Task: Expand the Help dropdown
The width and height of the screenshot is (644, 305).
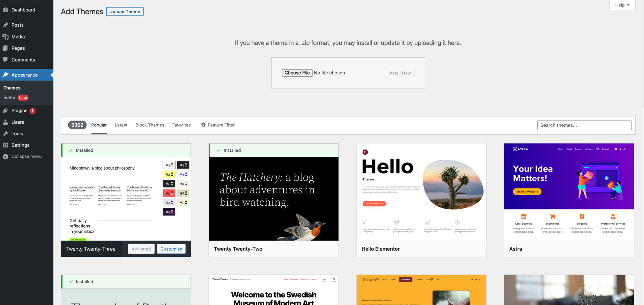Action: [x=622, y=5]
